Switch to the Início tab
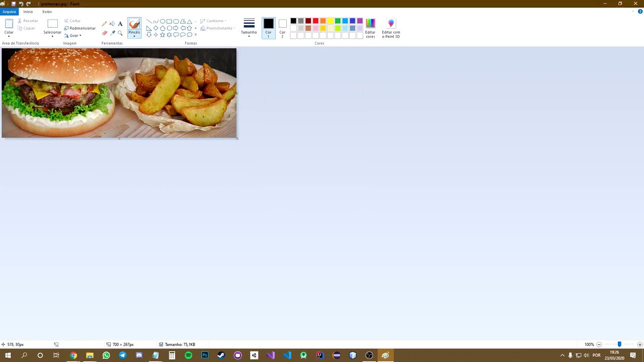 [x=28, y=12]
